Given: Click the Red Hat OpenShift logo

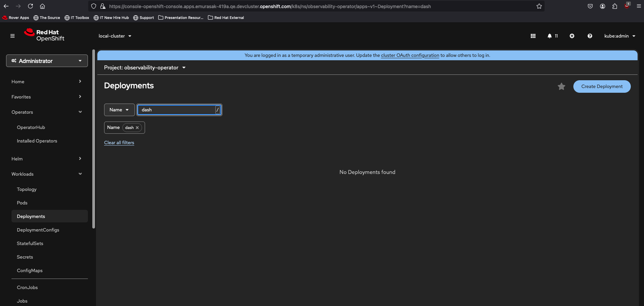Looking at the screenshot, I should tap(44, 35).
